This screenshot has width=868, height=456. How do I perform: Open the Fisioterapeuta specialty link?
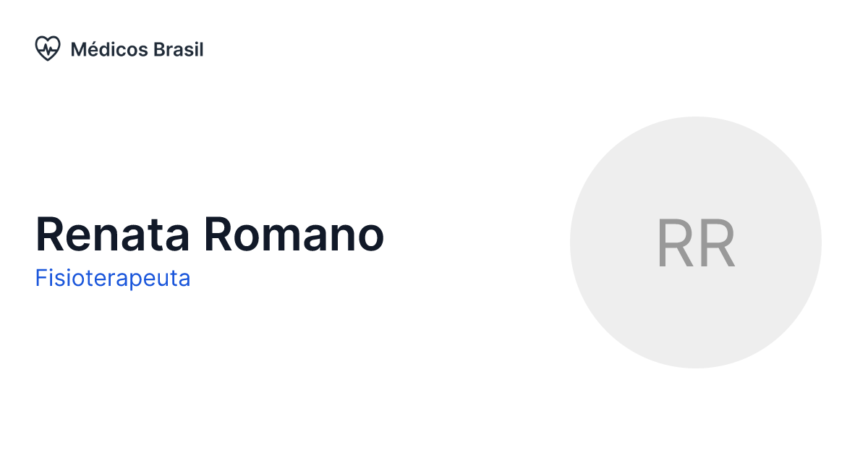click(113, 279)
